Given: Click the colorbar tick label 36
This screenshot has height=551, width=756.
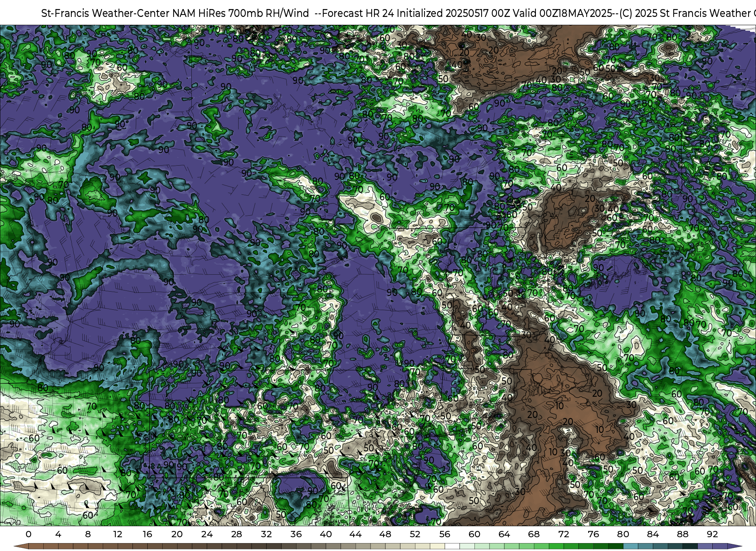Looking at the screenshot, I should click(x=296, y=534).
